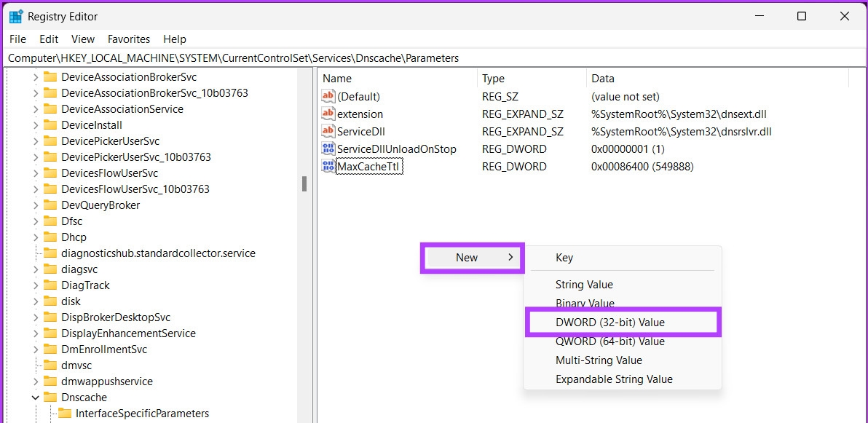The image size is (868, 423).
Task: Click the InterfaceSpecificParameters folder icon
Action: pos(65,414)
